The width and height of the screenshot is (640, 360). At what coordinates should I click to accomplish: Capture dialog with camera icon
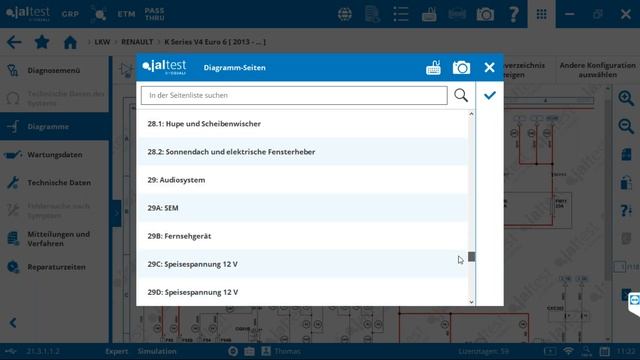[x=461, y=67]
